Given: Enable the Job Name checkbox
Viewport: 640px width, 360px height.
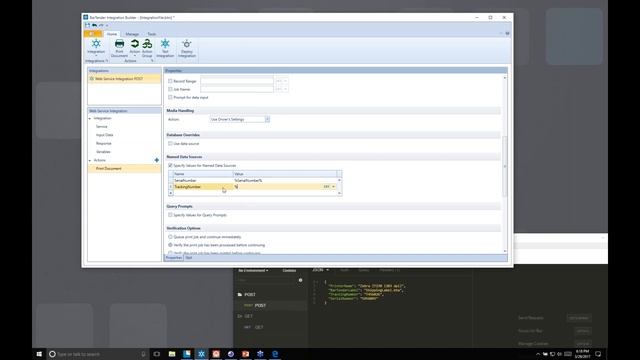Looking at the screenshot, I should tap(170, 89).
